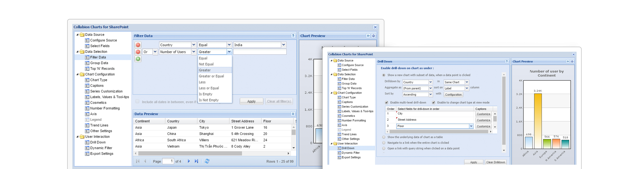Viewport: 644px width, 169px height.
Task: Open Chart Preview settings in the back window
Action: coord(374,36)
